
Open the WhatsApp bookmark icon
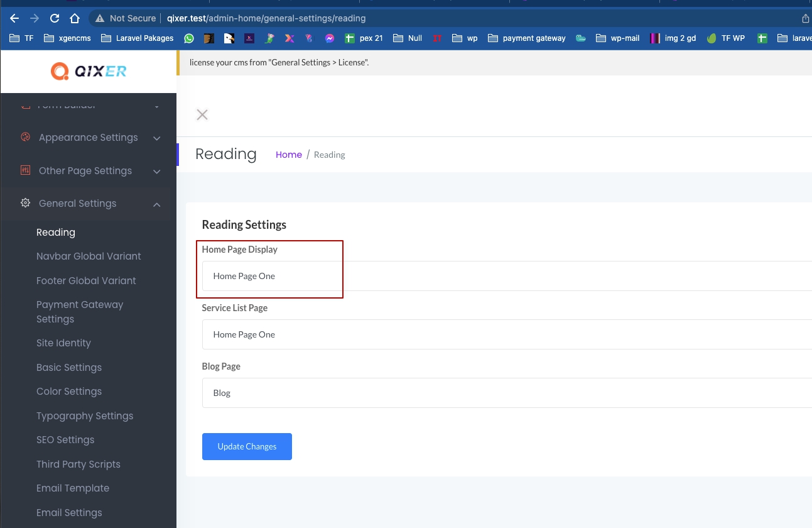click(x=189, y=38)
